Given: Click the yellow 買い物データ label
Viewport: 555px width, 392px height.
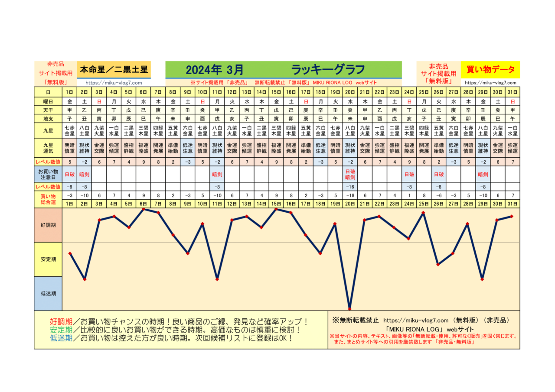Looking at the screenshot, I should pos(490,69).
